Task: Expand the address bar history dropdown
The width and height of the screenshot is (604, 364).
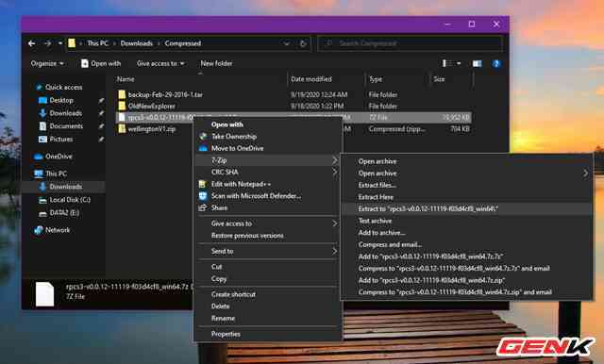Action: (287, 43)
